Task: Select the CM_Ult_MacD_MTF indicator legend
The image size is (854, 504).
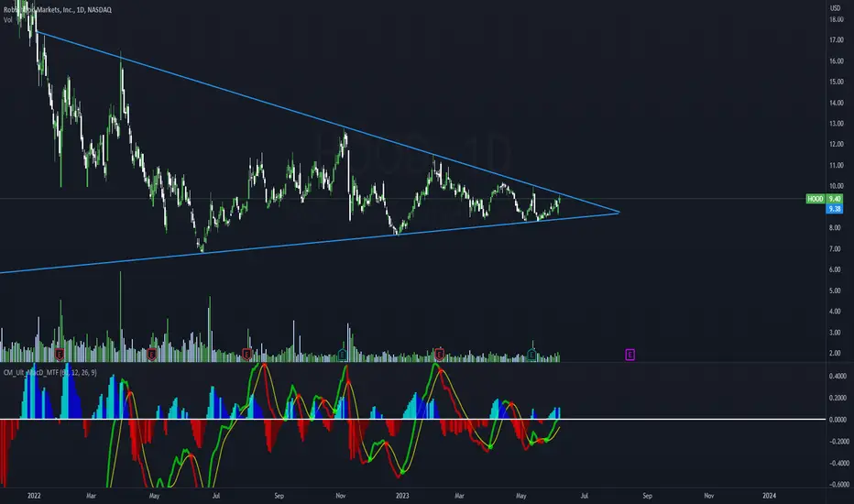Action: pyautogui.click(x=50, y=372)
